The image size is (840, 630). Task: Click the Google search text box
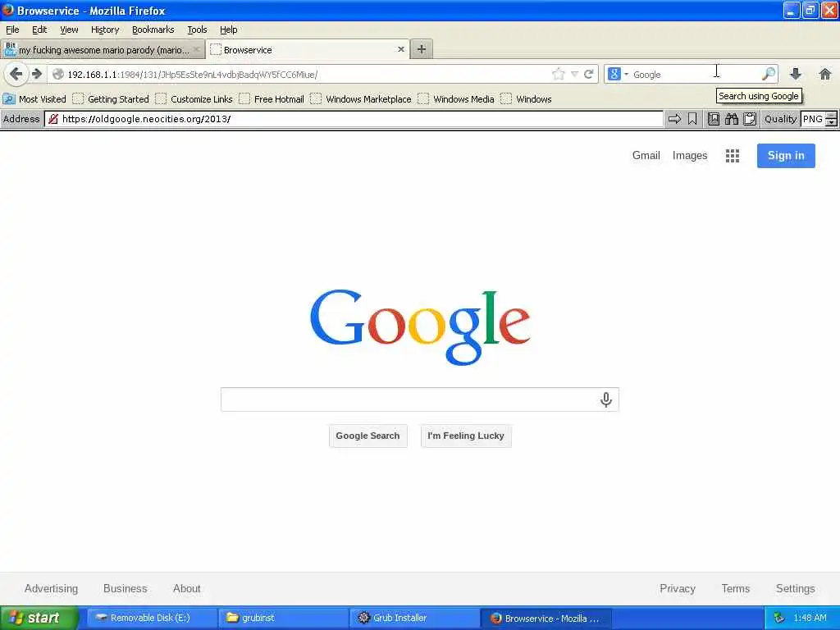click(x=420, y=399)
